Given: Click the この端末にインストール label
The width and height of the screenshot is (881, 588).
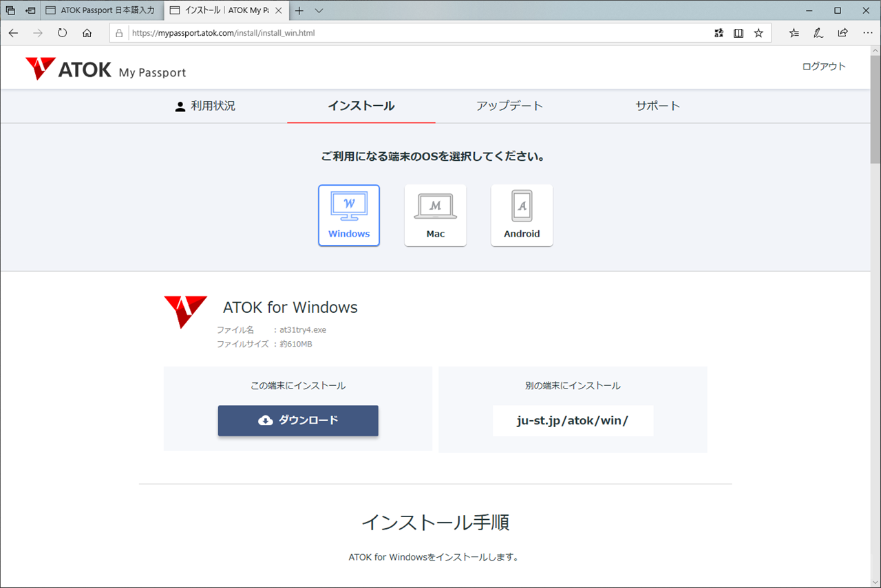Looking at the screenshot, I should (298, 386).
